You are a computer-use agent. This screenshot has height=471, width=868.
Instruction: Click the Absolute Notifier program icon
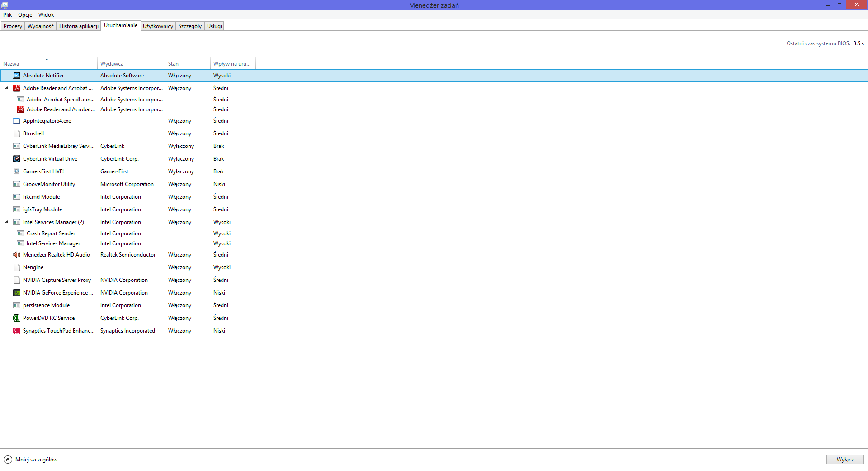17,76
